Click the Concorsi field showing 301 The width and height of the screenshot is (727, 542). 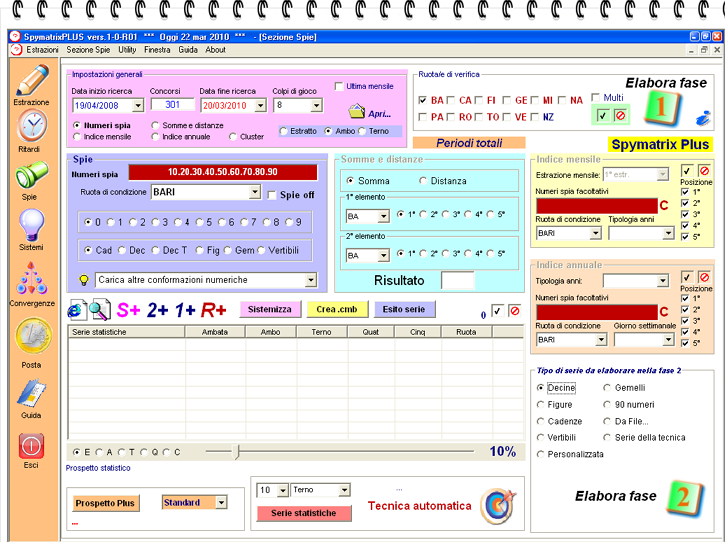172,105
